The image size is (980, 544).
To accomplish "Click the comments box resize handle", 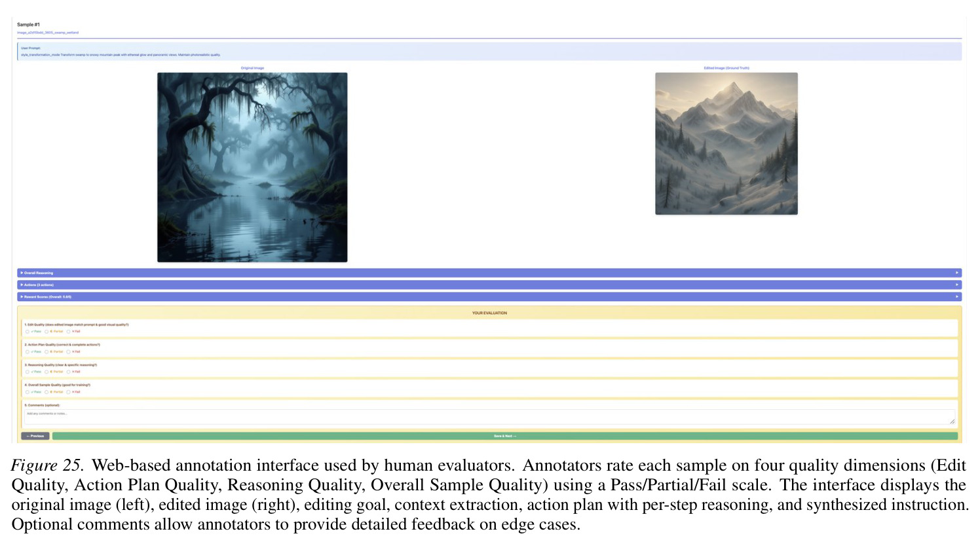I will [952, 422].
